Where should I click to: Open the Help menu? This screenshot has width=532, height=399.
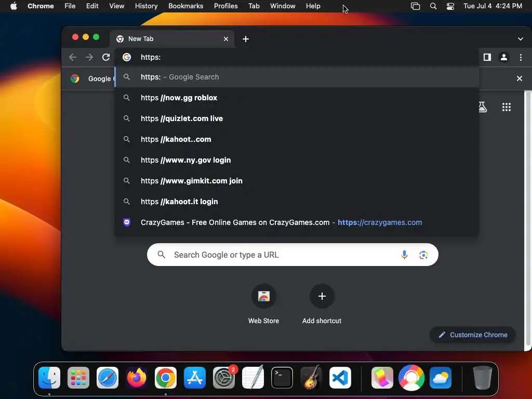click(x=313, y=6)
